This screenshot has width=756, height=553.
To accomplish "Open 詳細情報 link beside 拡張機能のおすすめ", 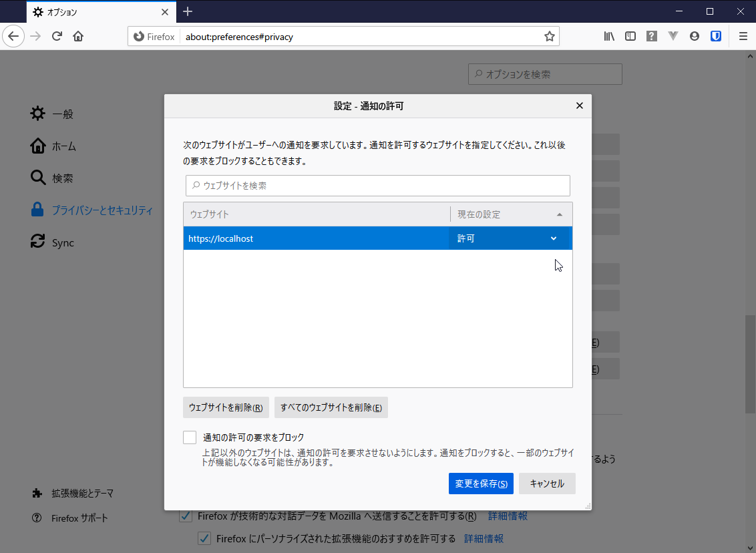I will (484, 538).
